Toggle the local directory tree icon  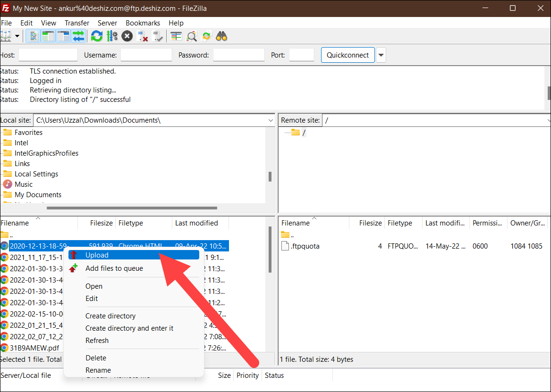48,36
